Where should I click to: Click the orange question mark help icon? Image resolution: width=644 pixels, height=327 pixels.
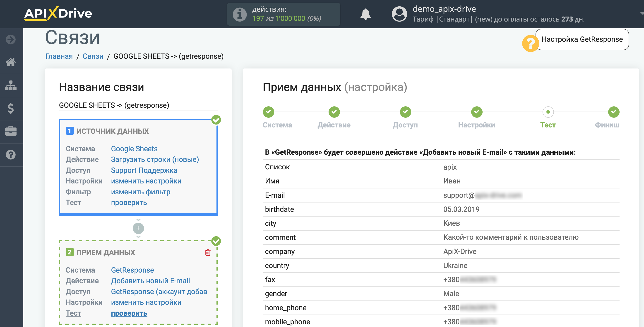(530, 43)
